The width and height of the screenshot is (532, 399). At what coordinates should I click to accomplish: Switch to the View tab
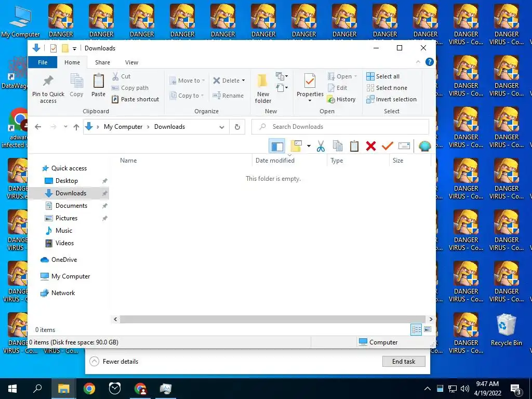pyautogui.click(x=131, y=62)
